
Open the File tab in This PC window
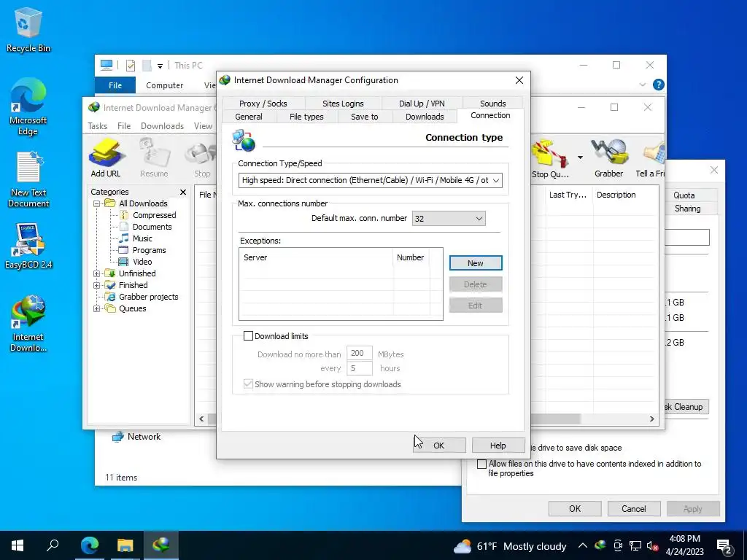coord(115,85)
